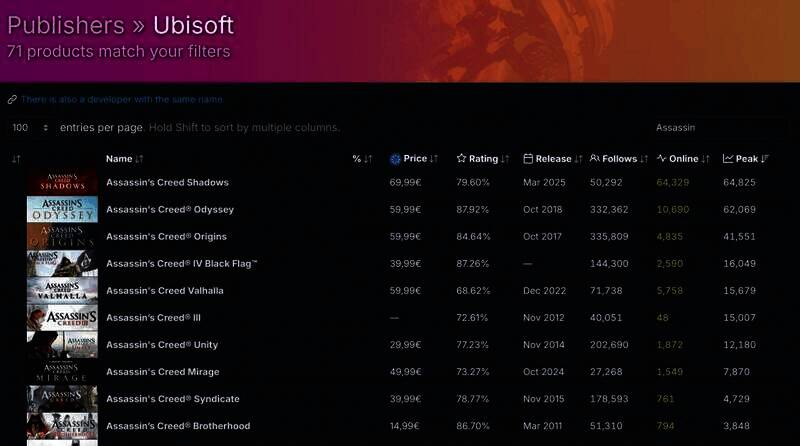
Task: Select Assassin's Creed Odyssey thumbnail
Action: pos(62,210)
